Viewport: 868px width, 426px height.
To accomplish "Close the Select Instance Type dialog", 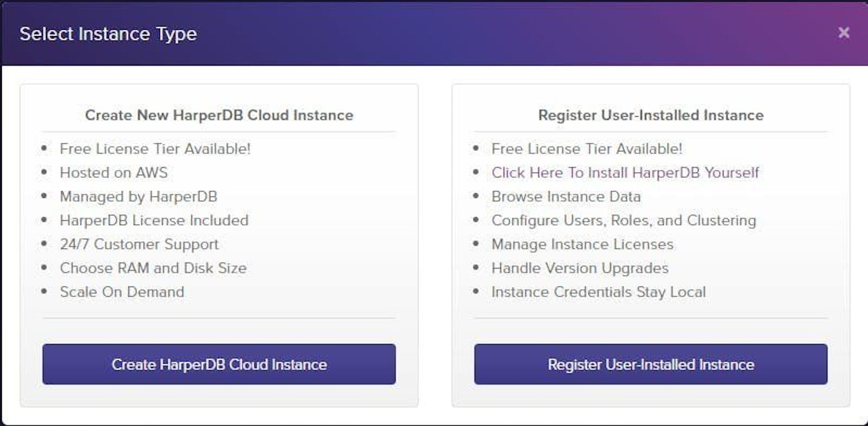I will pos(844,33).
